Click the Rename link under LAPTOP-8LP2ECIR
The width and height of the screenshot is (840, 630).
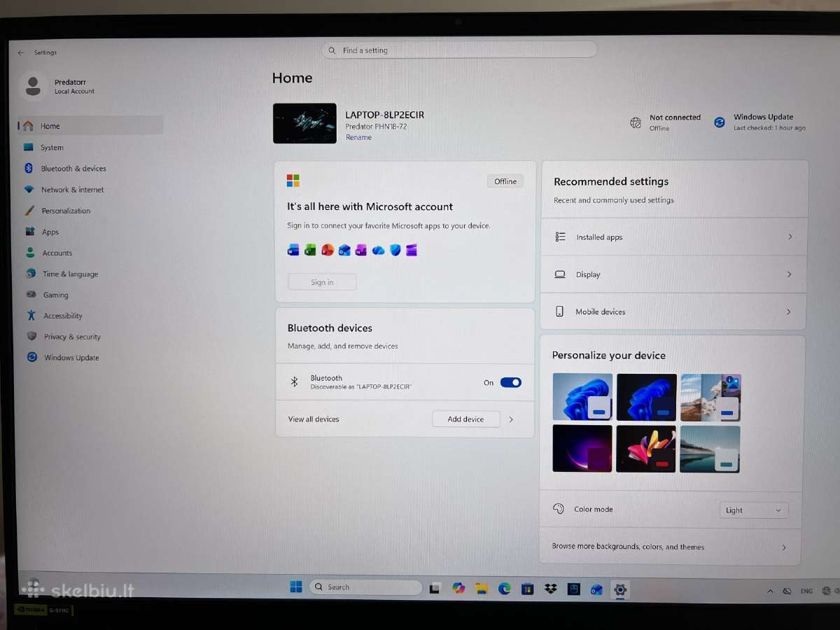(358, 138)
